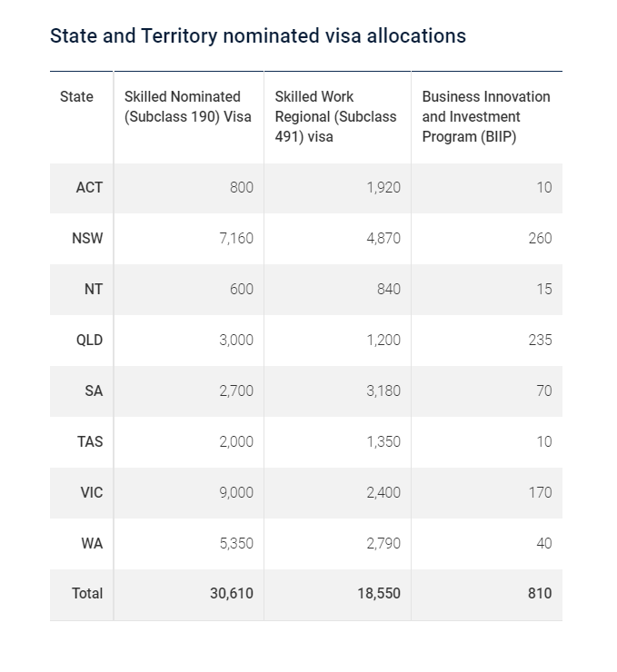Select the ACT row label
Image resolution: width=617 pixels, height=672 pixels.
tap(89, 188)
